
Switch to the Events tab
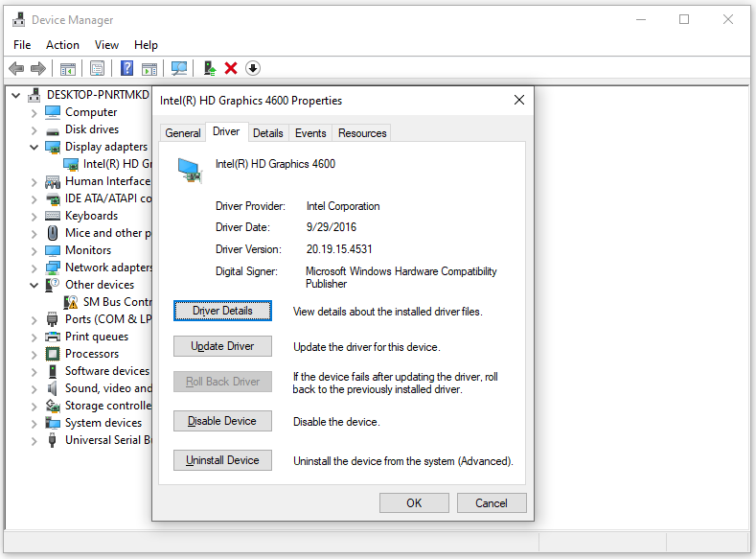pyautogui.click(x=310, y=133)
